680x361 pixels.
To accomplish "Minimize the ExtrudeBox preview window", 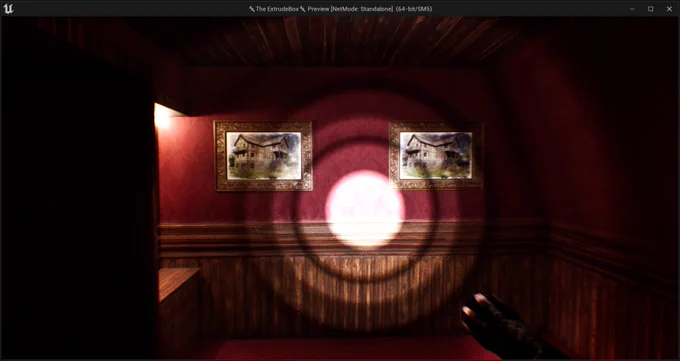I will pos(632,9).
